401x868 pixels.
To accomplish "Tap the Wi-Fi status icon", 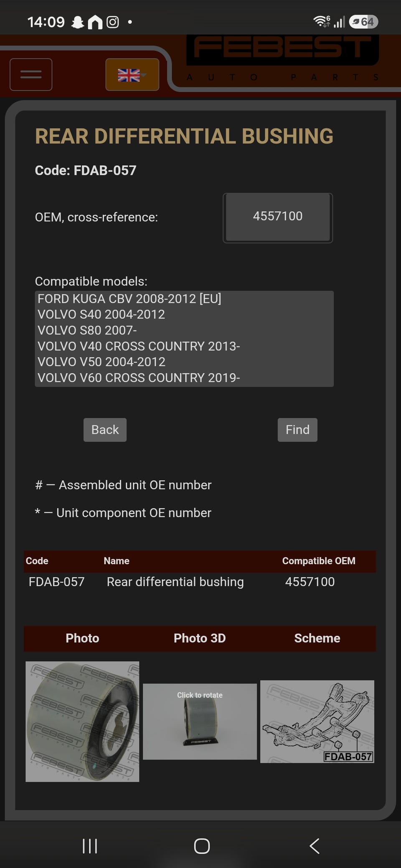I will coord(322,21).
